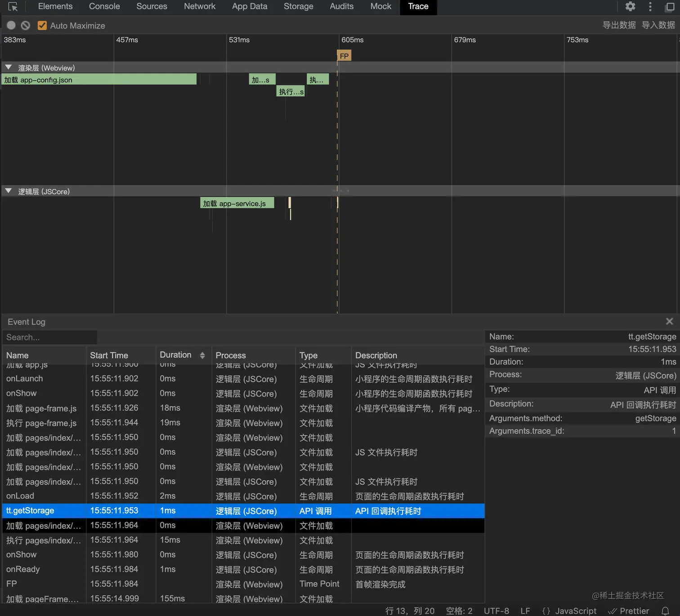Select the tt.getStorage event row

[243, 511]
